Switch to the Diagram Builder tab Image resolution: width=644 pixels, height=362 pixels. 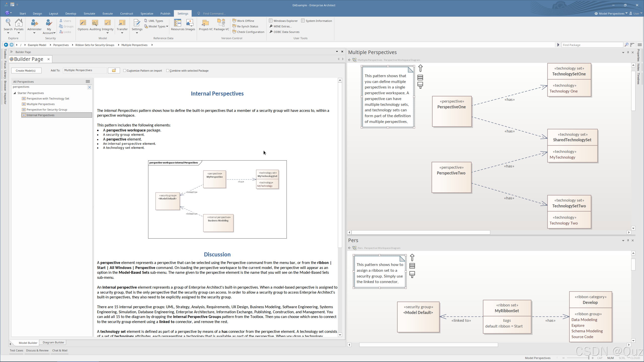pos(53,342)
